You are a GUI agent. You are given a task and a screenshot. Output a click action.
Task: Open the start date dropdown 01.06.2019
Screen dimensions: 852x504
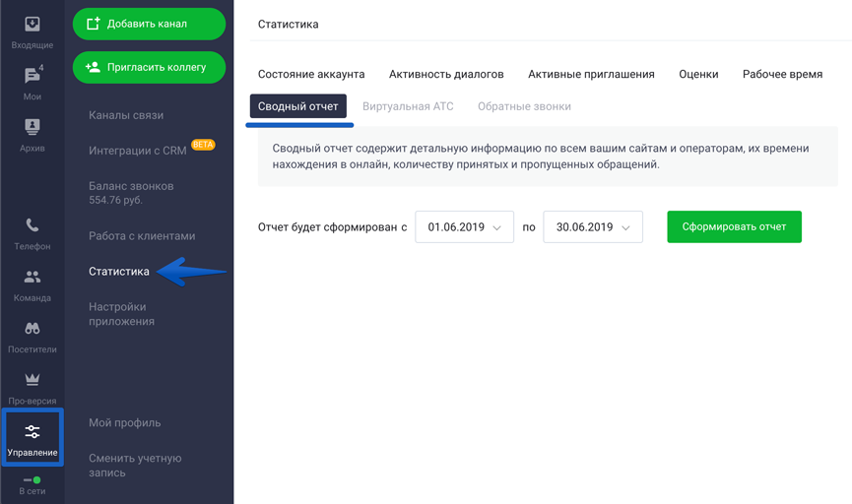tap(464, 227)
